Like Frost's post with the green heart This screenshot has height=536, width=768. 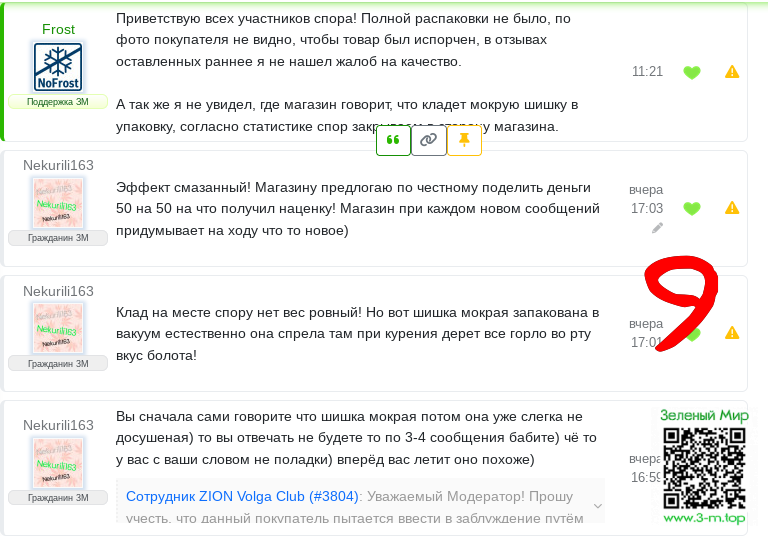click(x=691, y=72)
